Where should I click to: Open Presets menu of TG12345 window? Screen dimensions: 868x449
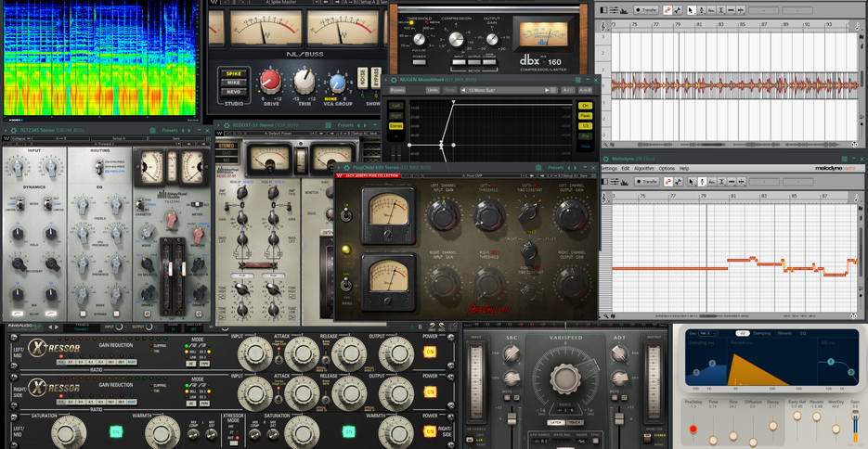click(x=169, y=131)
